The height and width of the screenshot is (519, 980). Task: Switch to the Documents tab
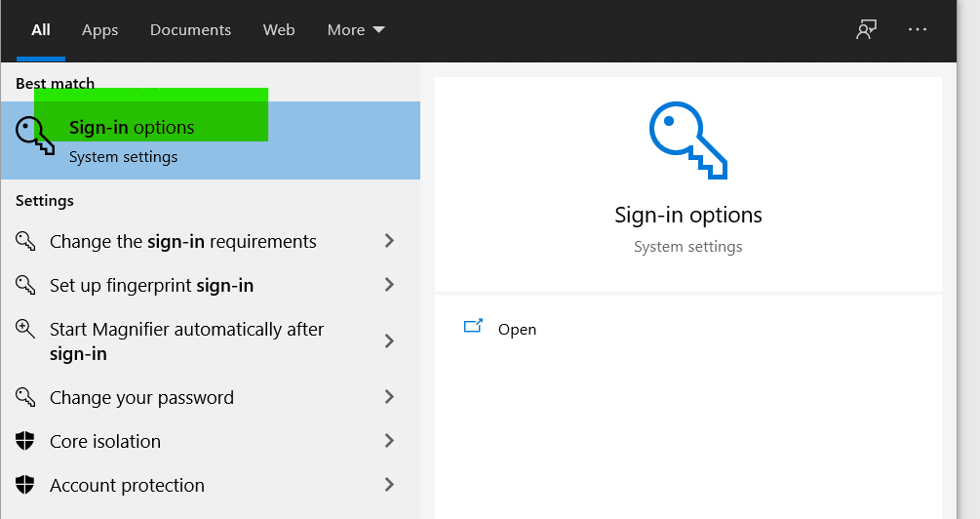[190, 30]
